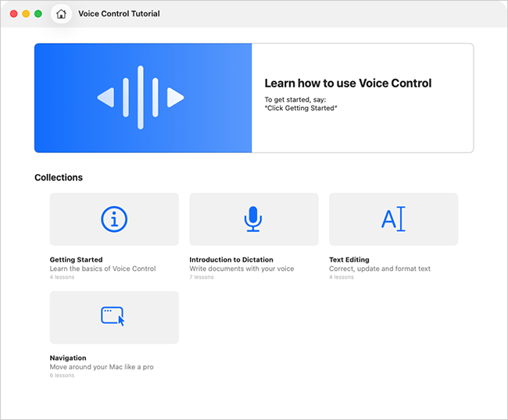Click the "Click Getting Started" instruction text
Screen dimensions: 508x420
pyautogui.click(x=301, y=108)
